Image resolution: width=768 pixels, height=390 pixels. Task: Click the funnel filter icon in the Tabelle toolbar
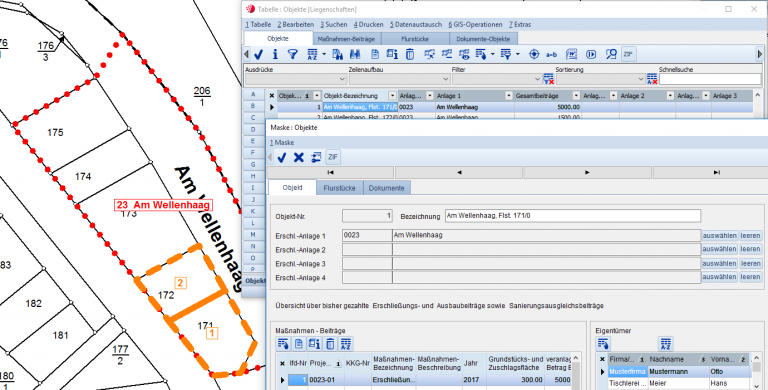click(x=292, y=54)
